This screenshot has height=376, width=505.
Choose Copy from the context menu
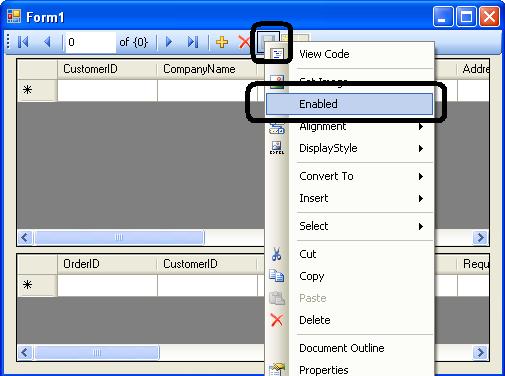350,276
